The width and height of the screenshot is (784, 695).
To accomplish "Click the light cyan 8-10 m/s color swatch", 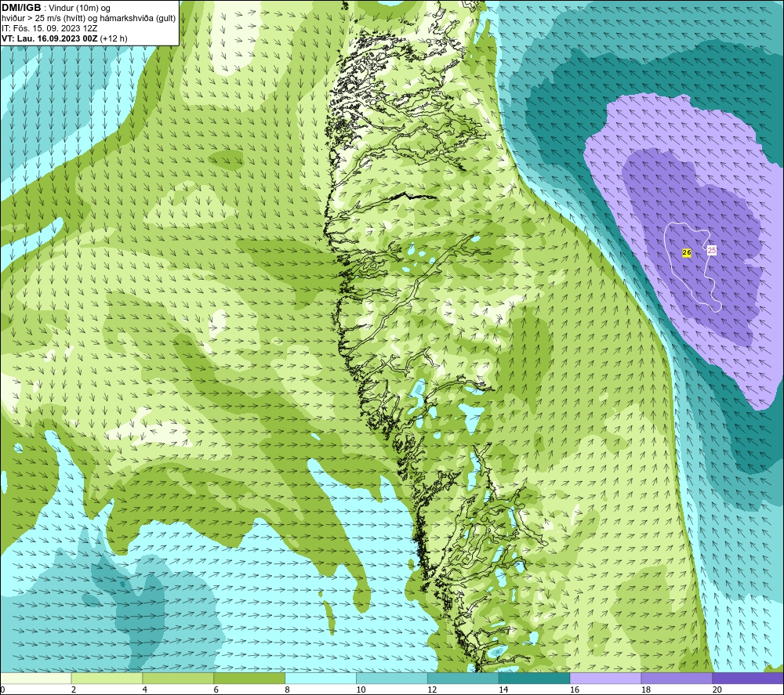I will pos(321,679).
